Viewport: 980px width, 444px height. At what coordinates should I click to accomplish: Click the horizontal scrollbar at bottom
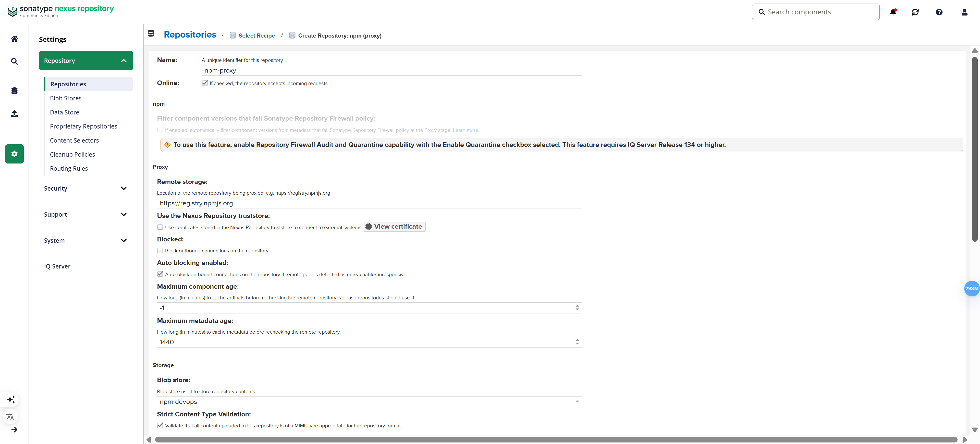556,439
